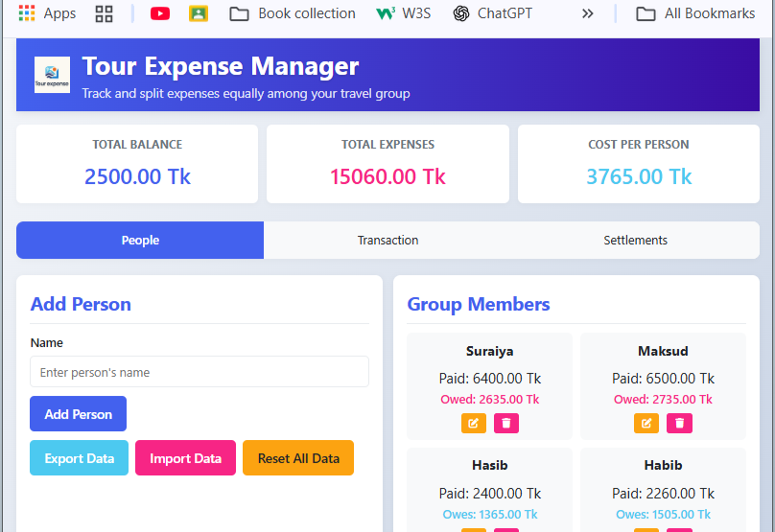The width and height of the screenshot is (775, 532).
Task: Delete Maksud using the trash icon
Action: pos(680,424)
